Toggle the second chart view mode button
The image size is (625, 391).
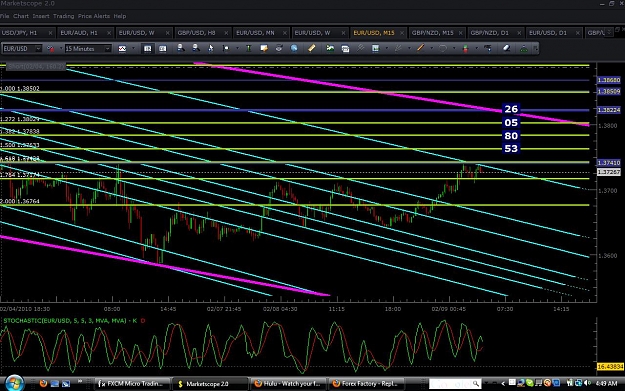tap(163, 49)
